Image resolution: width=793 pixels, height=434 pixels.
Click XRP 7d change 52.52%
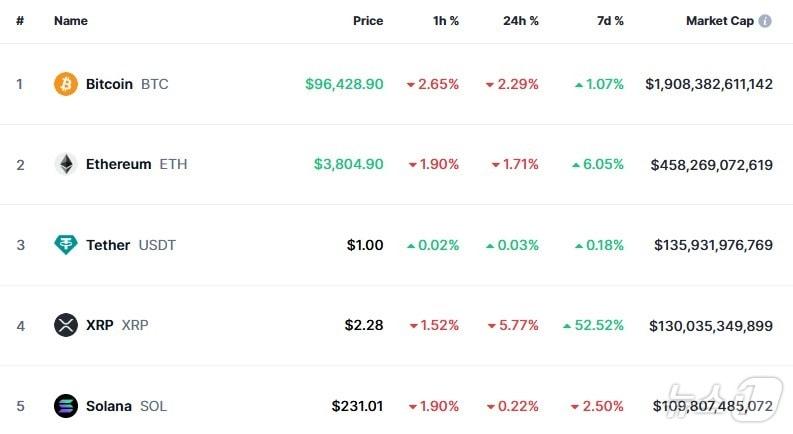tap(600, 325)
